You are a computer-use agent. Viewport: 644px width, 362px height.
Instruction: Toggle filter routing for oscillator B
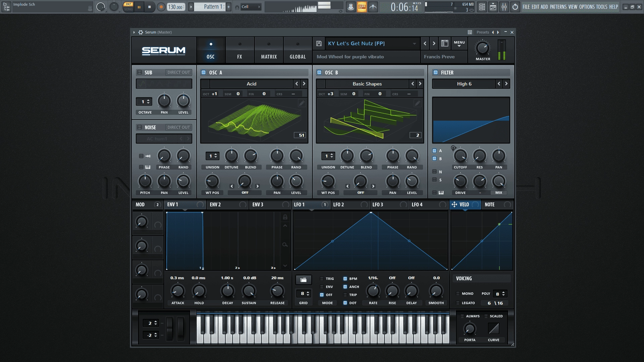434,159
